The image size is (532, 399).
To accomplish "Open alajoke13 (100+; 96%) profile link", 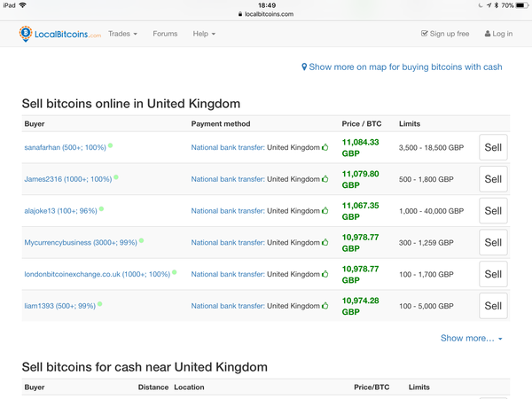I will [60, 211].
